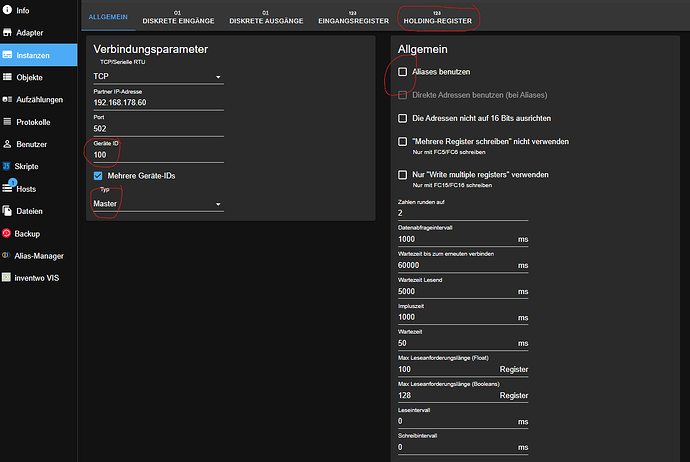Click the Skripte JS icon

tap(6, 166)
